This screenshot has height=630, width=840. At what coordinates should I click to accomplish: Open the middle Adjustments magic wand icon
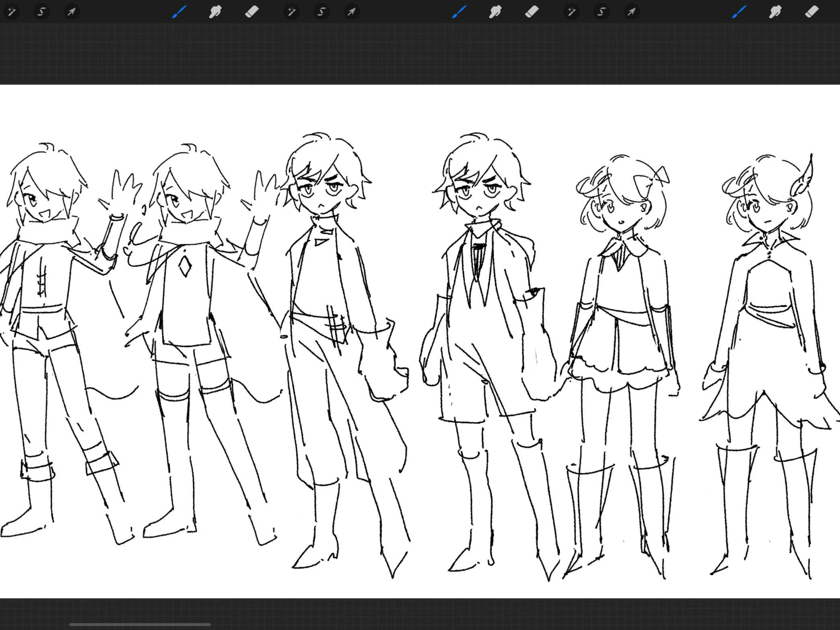[292, 12]
